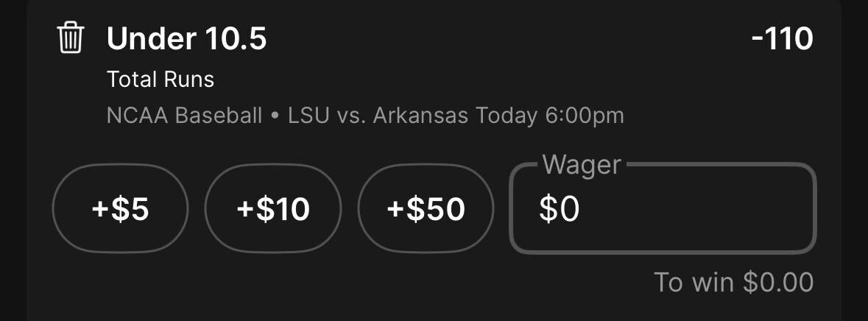
Task: Click the Total Runs market label
Action: [x=160, y=79]
